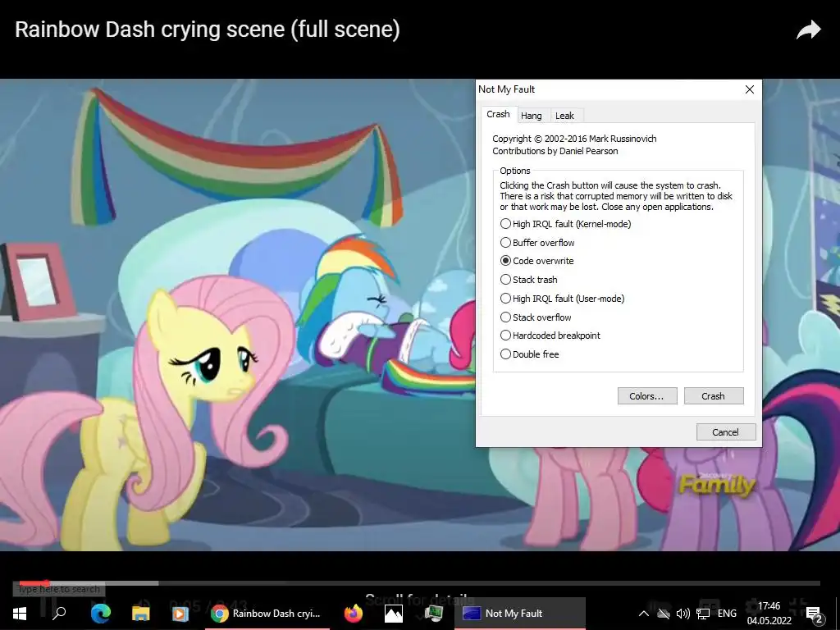Select the Hardcoded breakpoint option

550,336
